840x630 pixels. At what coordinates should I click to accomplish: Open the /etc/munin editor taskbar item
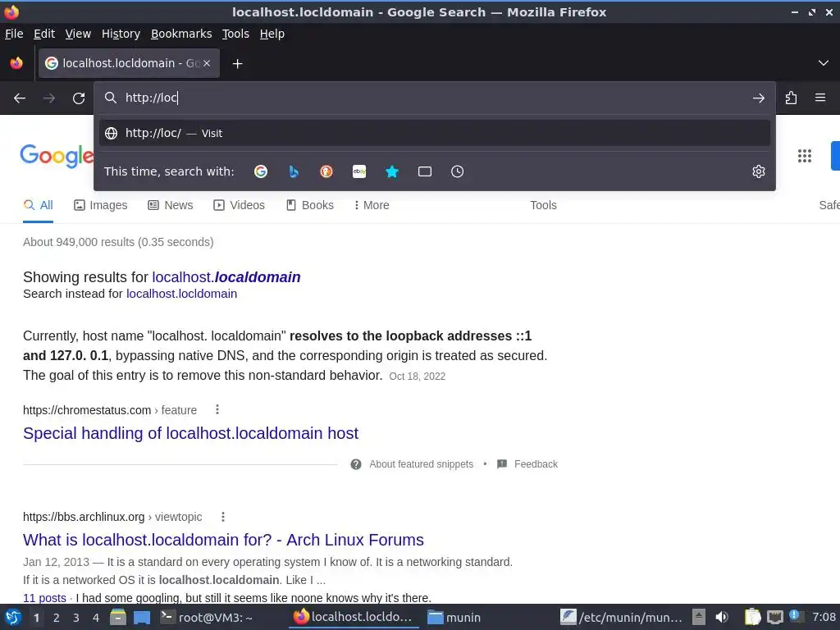click(x=622, y=618)
